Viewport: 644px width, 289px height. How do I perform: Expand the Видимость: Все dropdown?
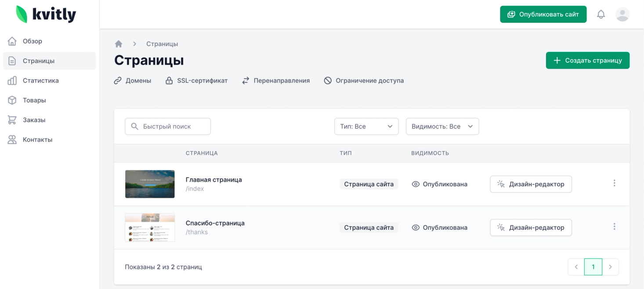click(x=442, y=126)
